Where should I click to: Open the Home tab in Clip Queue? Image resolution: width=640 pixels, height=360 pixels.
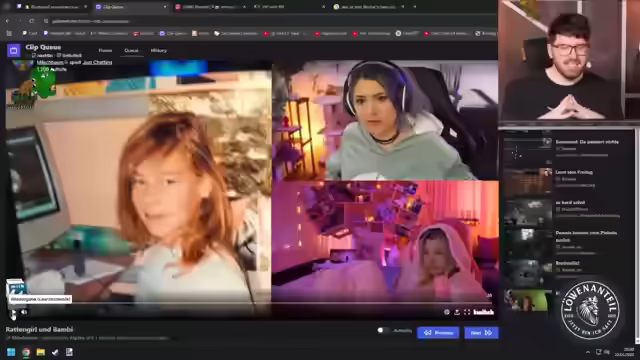[105, 51]
